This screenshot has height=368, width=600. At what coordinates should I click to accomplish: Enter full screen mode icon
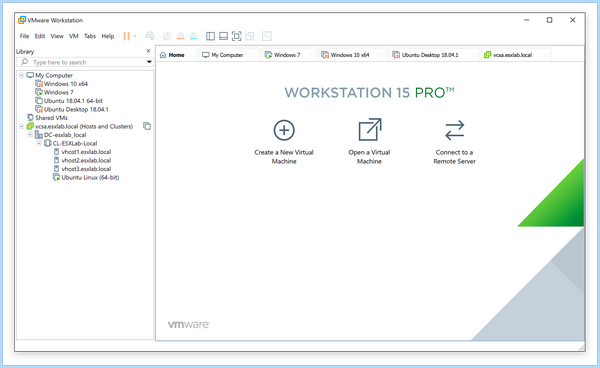pos(236,36)
